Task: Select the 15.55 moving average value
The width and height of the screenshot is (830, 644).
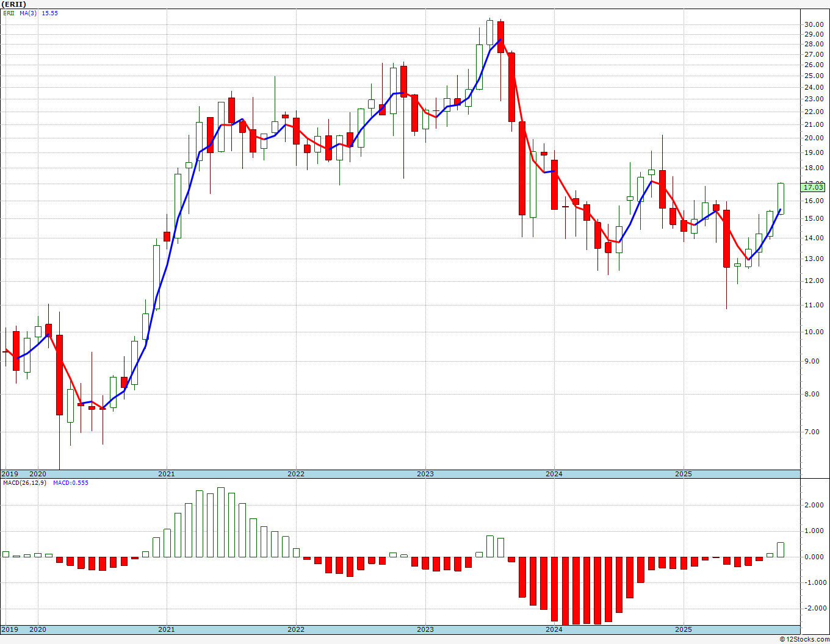Action: (50, 13)
